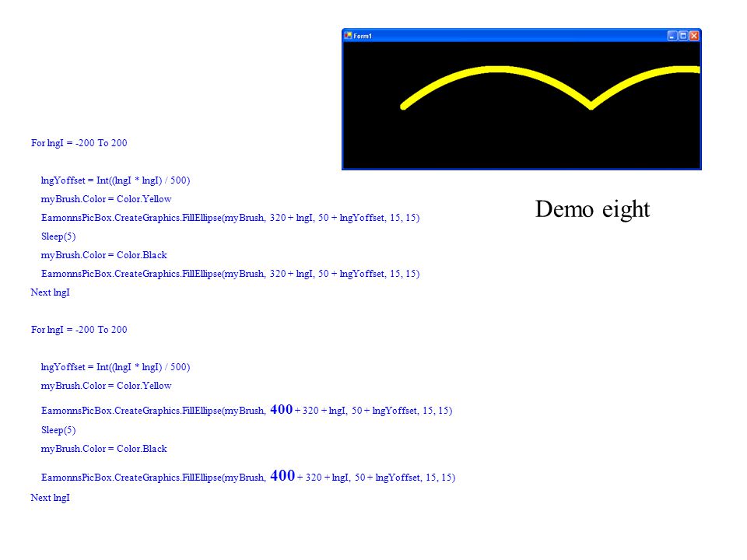Viewport: 747px width, 560px height.
Task: Click the first "myBrush.Color = Color.Black" line
Action: [x=103, y=255]
